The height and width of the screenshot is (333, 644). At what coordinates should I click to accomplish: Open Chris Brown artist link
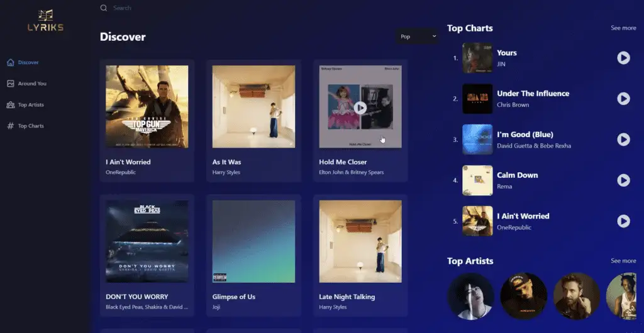[513, 104]
